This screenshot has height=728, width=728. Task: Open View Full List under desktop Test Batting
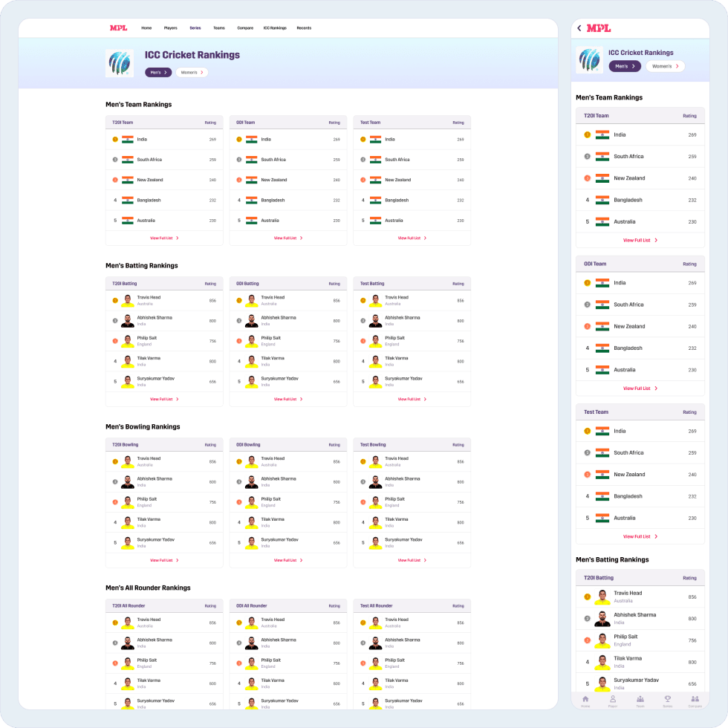tap(412, 400)
